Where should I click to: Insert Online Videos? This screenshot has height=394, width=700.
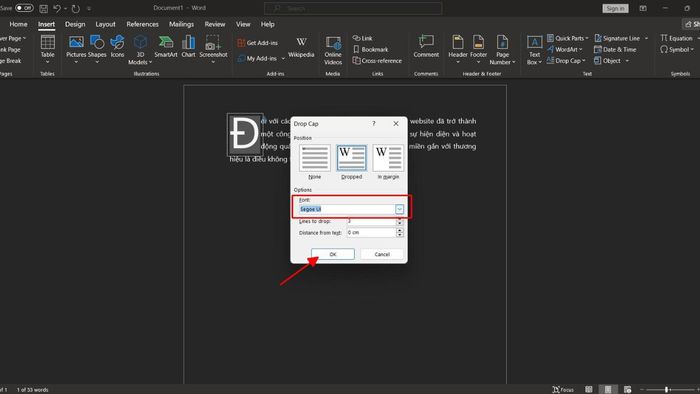pos(333,50)
